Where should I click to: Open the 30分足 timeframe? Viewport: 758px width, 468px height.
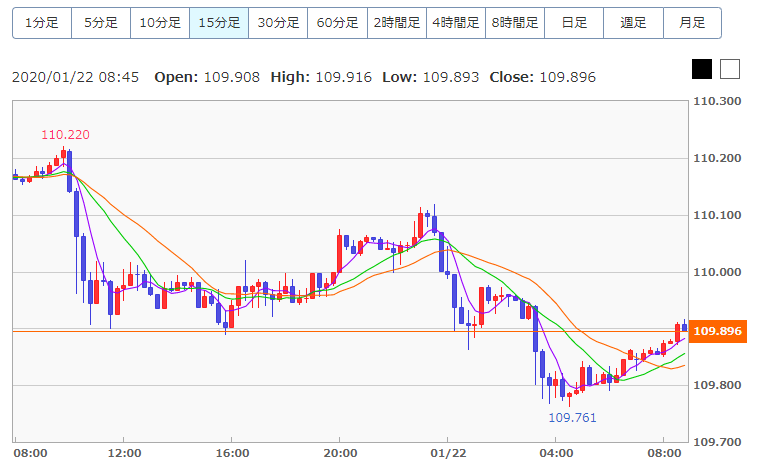tap(278, 23)
